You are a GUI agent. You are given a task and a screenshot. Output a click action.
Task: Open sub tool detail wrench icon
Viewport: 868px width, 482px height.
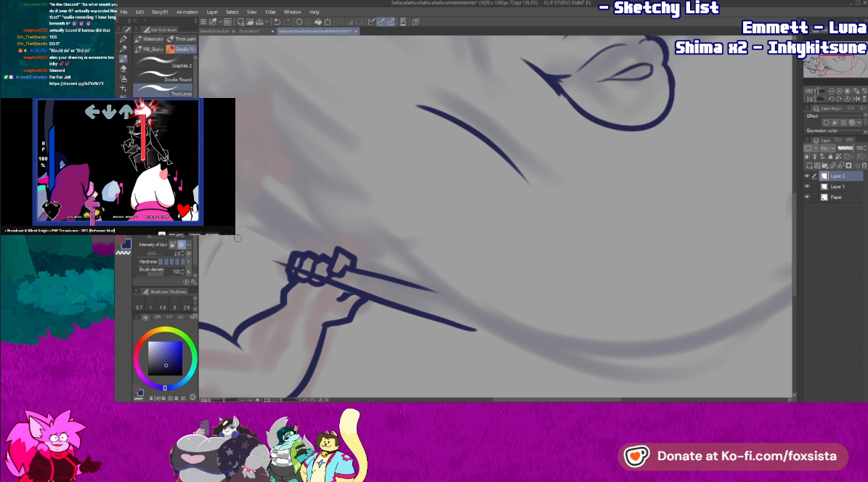(194, 282)
